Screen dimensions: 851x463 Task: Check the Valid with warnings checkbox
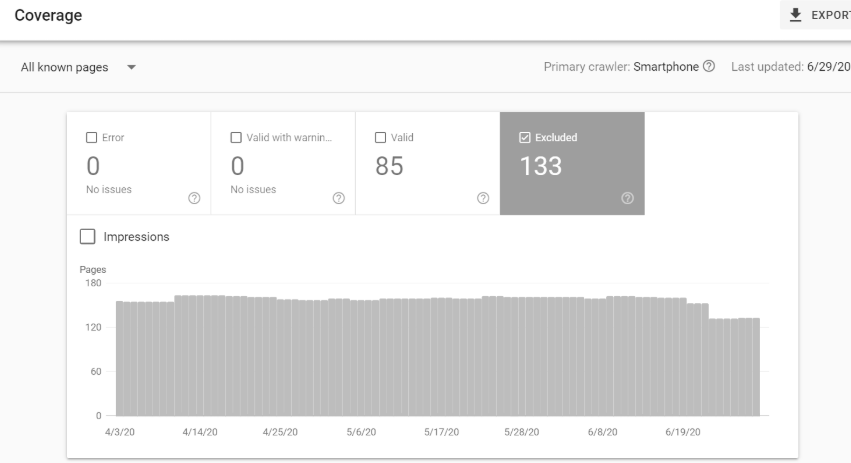[x=236, y=138]
